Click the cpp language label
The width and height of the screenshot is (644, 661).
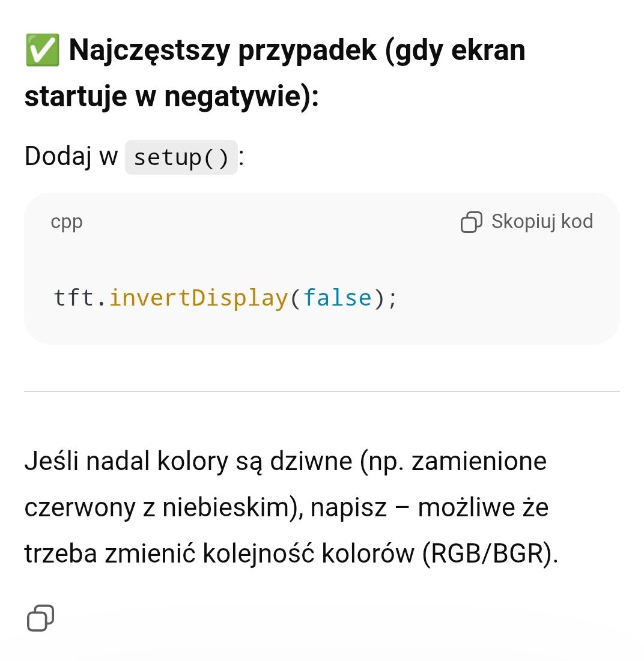(67, 222)
